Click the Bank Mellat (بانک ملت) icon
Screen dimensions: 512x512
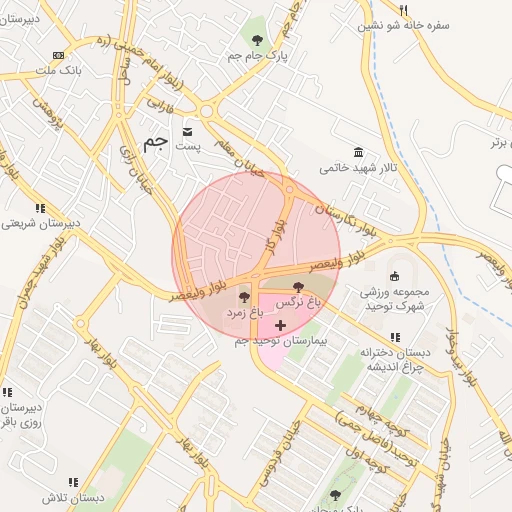click(x=58, y=56)
